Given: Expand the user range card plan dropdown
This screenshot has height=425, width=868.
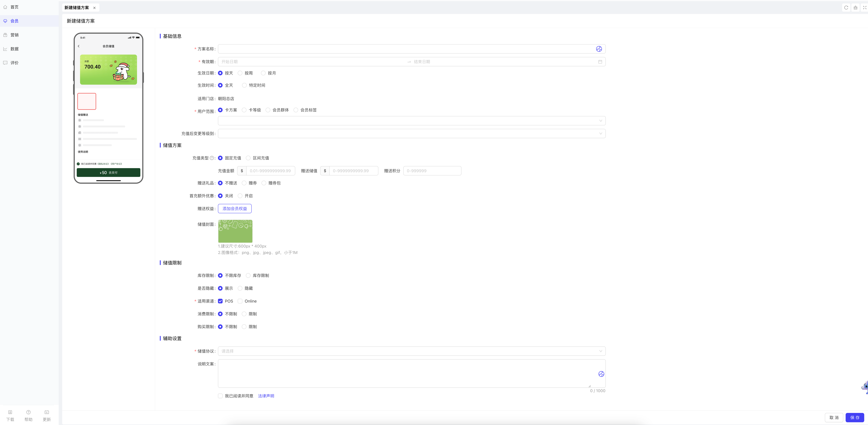Looking at the screenshot, I should pyautogui.click(x=411, y=121).
